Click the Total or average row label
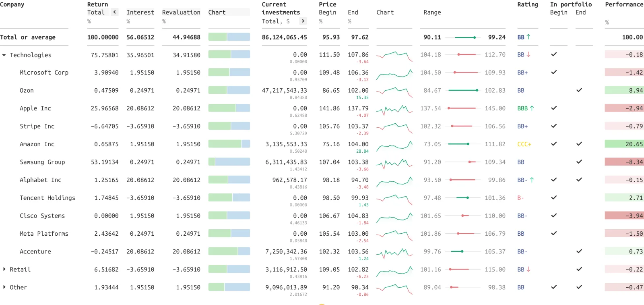Viewport: 644px width, 305px height. click(28, 37)
